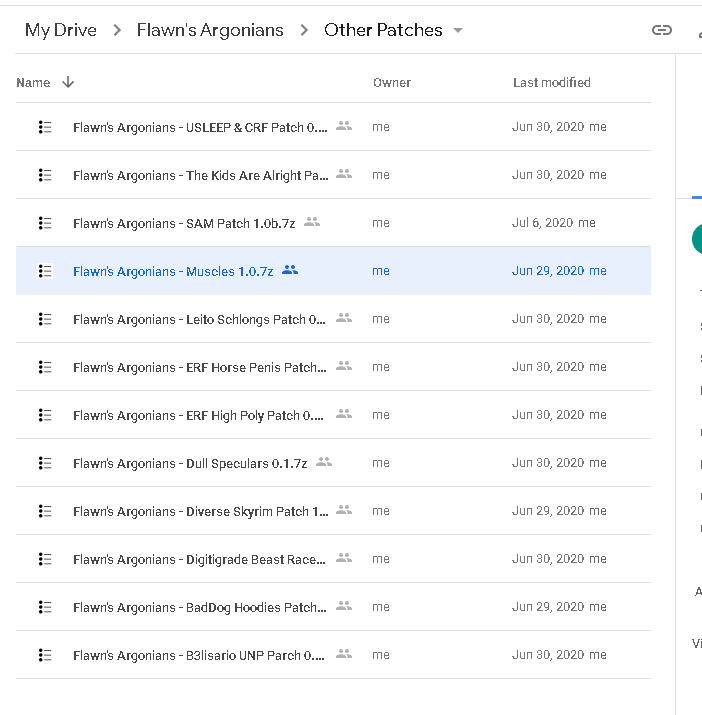Click the Last modified column header
702x715 pixels.
[551, 83]
